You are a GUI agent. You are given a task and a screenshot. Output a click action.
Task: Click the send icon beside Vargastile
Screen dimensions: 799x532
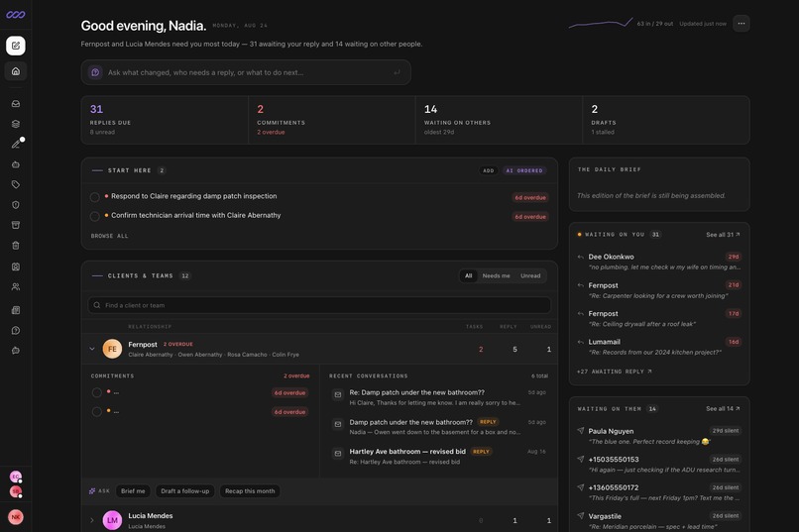pyautogui.click(x=580, y=516)
